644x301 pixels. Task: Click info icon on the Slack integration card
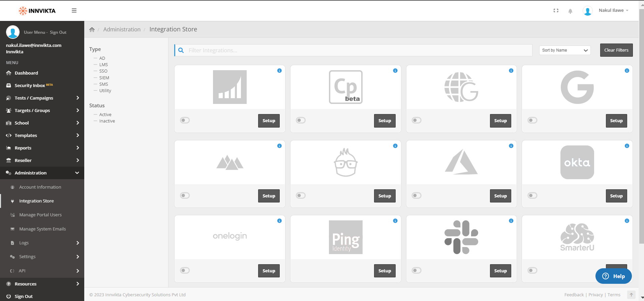(511, 221)
